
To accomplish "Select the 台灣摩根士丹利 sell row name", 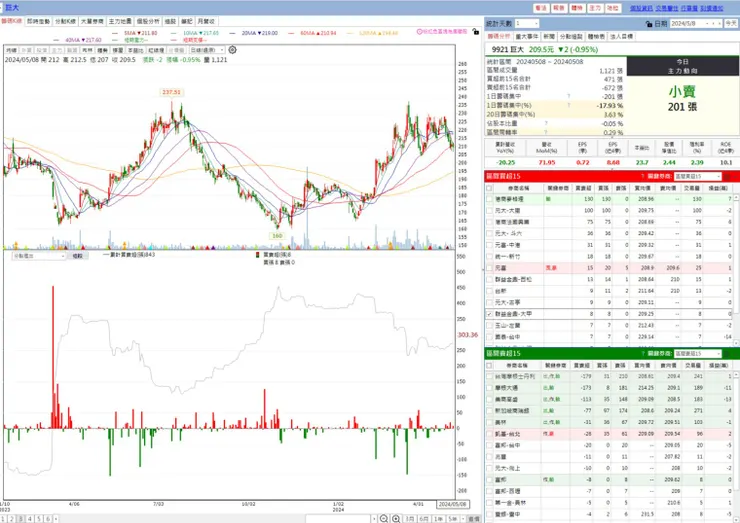I will 515,377.
